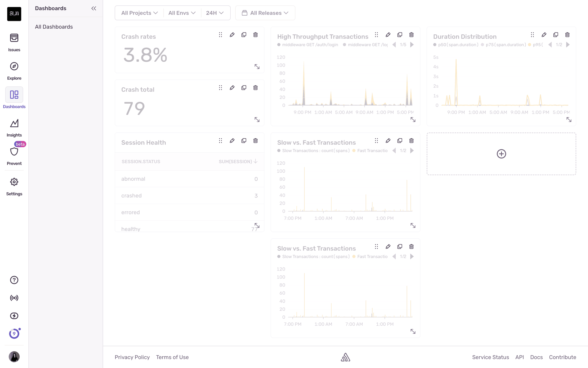Screen dimensions: 588x368
Task: Click the drag handle on Crash total widget
Action: 221,88
